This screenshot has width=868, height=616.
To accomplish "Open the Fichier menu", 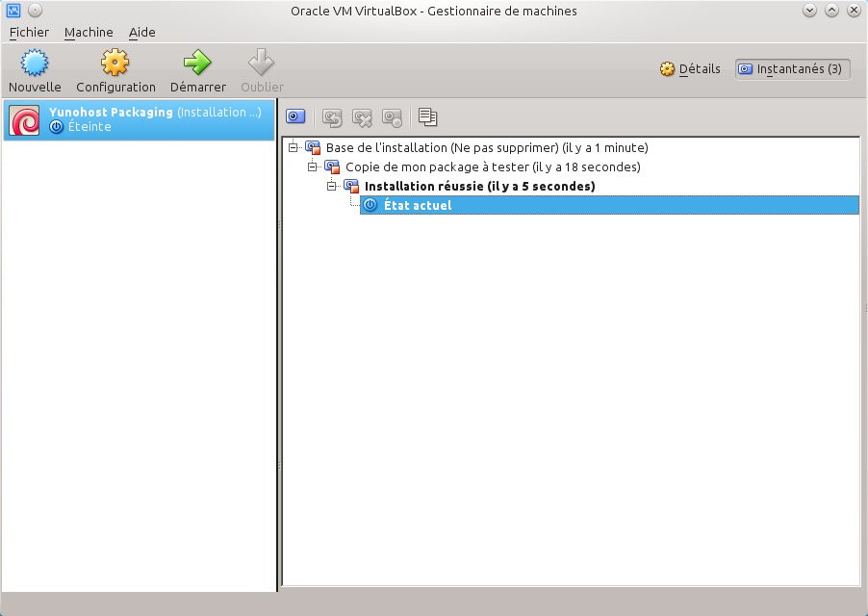I will [29, 32].
